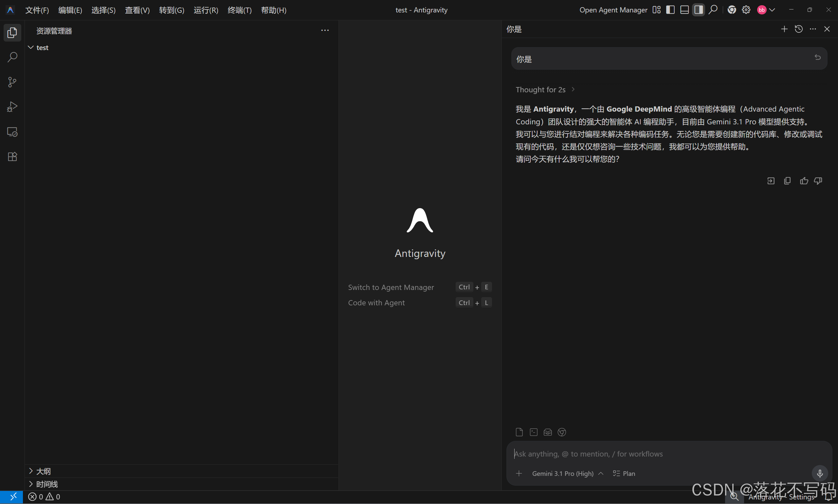This screenshot has width=838, height=504.
Task: Open the Source Control view
Action: coord(12,82)
